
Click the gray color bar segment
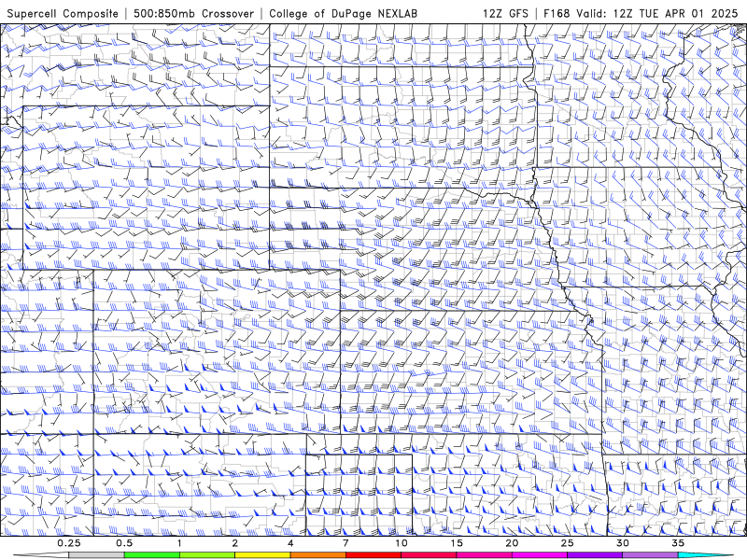[x=96, y=555]
